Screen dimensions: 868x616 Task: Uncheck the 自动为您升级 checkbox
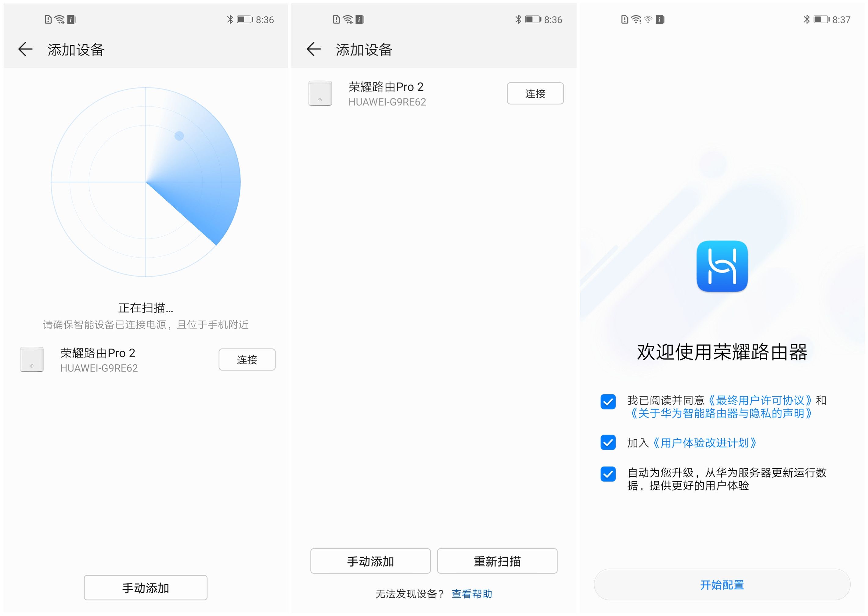[608, 474]
